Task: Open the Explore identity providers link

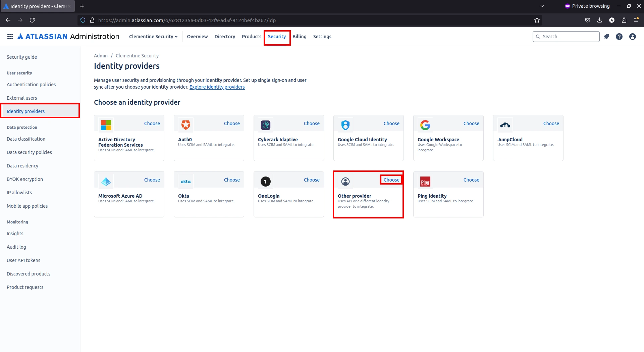Action: coord(217,87)
